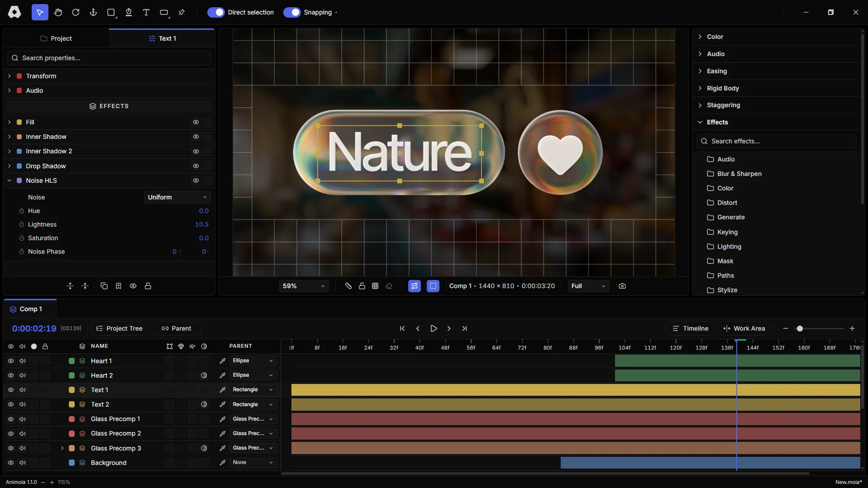Click the Project Tree button
Viewport: 868px width, 488px height.
[119, 328]
